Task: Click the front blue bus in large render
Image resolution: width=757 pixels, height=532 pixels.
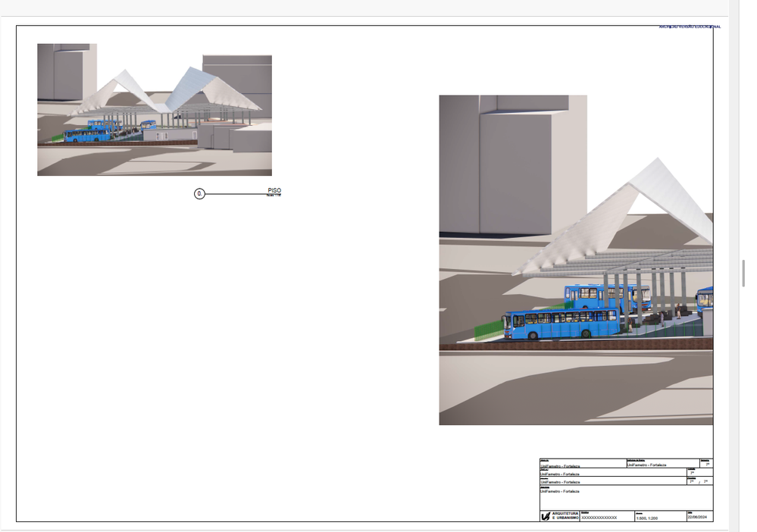Action: [x=561, y=324]
